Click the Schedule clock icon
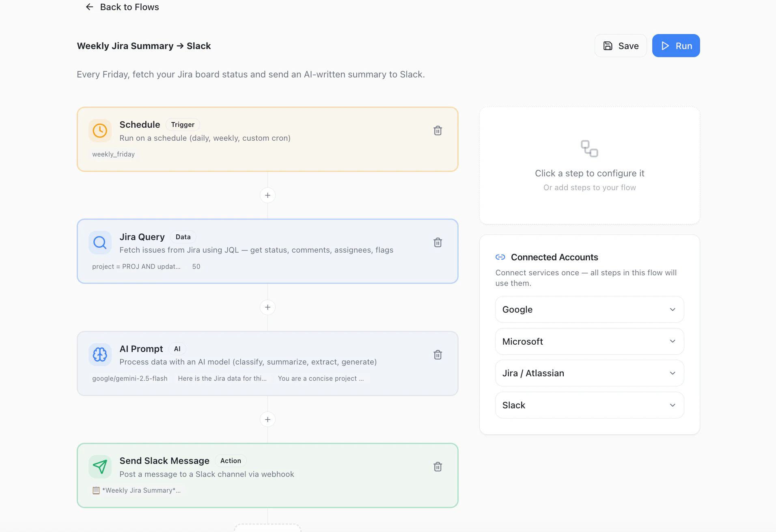Viewport: 776px width, 532px height. pyautogui.click(x=100, y=131)
